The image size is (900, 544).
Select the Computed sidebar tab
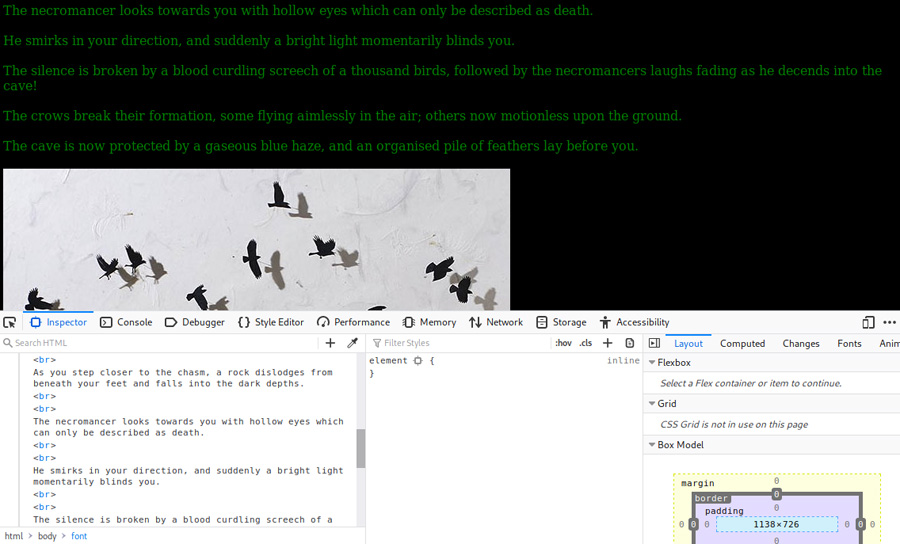[742, 343]
